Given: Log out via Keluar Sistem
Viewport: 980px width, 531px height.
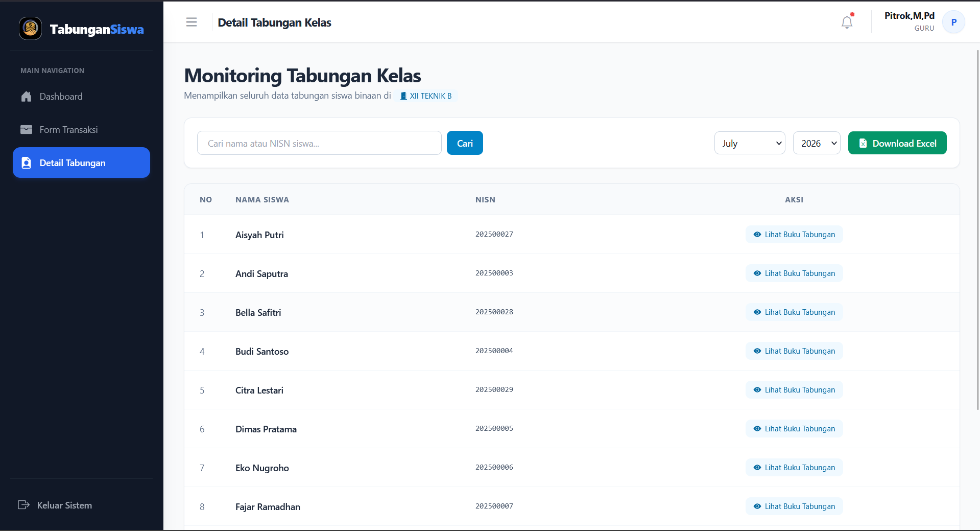Looking at the screenshot, I should tap(55, 505).
